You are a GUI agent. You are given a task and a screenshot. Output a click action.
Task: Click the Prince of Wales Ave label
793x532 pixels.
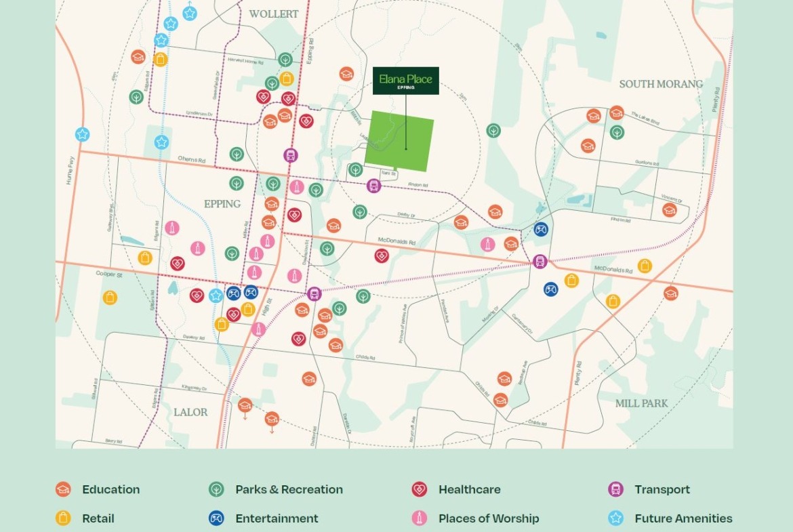(403, 324)
